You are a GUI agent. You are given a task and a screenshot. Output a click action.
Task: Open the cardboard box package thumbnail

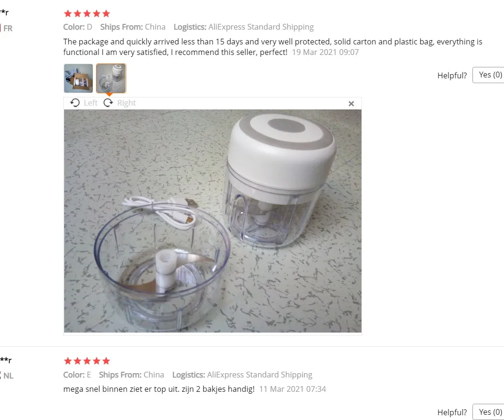coord(78,78)
